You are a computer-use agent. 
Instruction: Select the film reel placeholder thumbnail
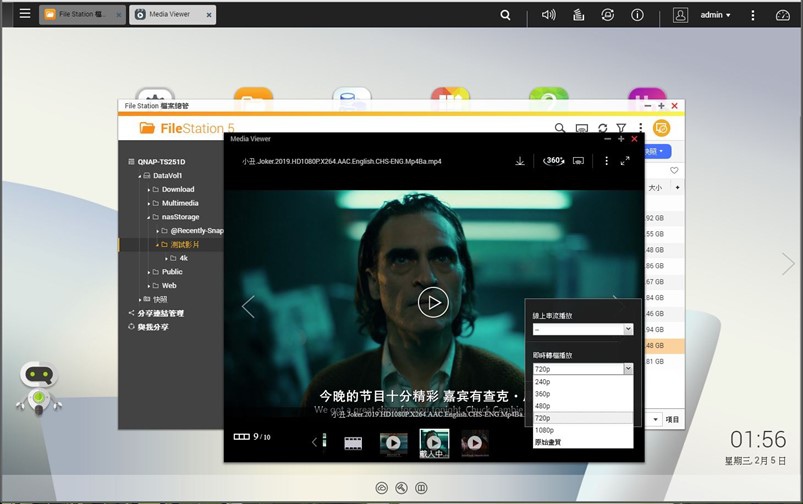coord(353,443)
